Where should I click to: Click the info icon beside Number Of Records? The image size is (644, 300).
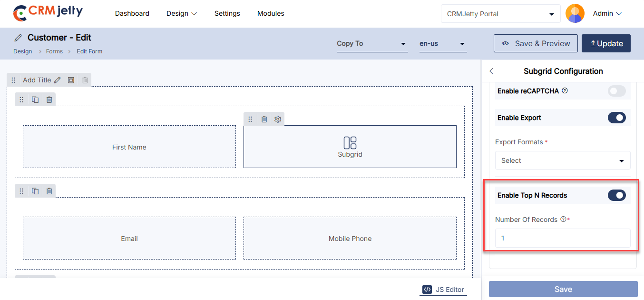pos(563,220)
